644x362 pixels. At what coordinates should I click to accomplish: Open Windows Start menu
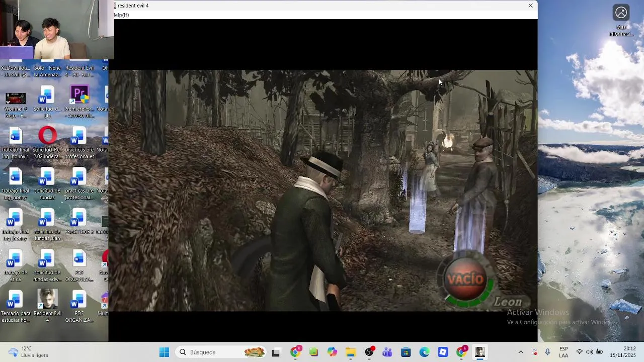pyautogui.click(x=164, y=352)
